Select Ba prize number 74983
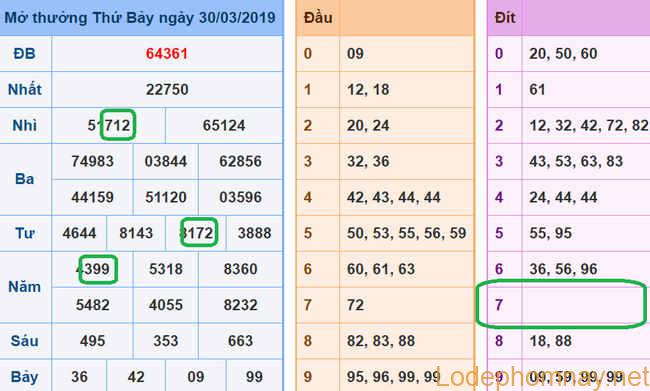The image size is (650, 391). pyautogui.click(x=92, y=161)
